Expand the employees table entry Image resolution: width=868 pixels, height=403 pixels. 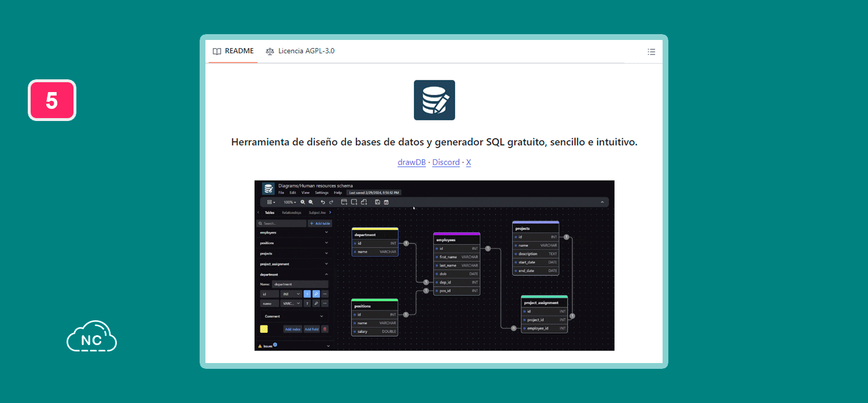[293, 232]
